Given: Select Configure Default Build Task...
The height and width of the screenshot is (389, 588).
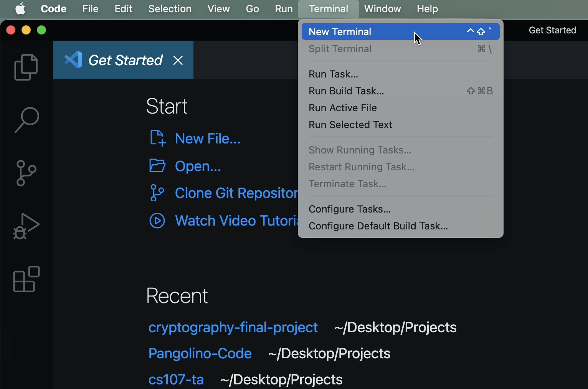Looking at the screenshot, I should pyautogui.click(x=400, y=226).
